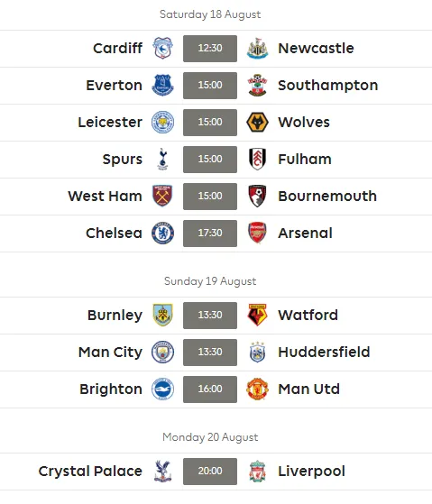Click the Liverpool club crest

[x=257, y=472]
